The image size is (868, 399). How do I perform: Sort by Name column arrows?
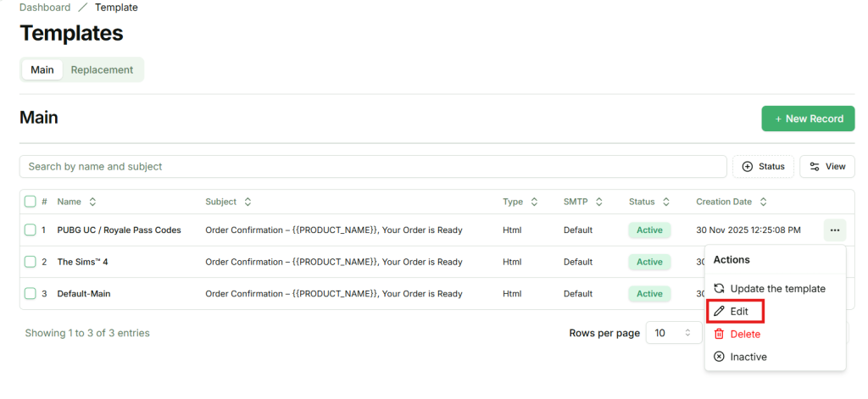(92, 202)
